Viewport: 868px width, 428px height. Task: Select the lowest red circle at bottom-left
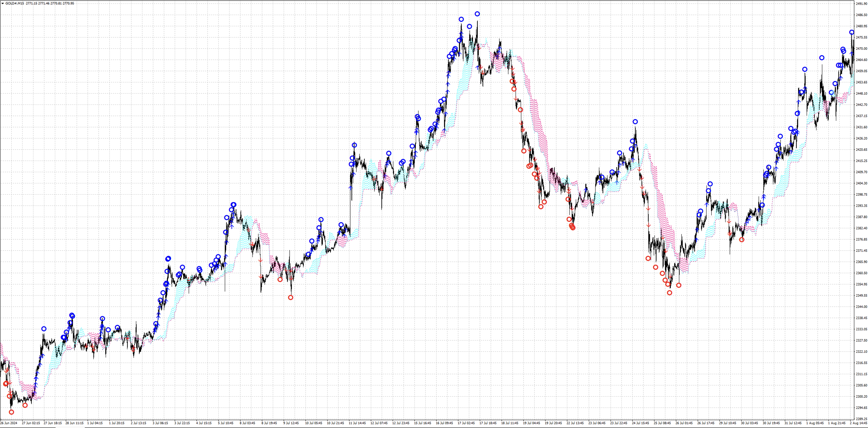click(x=11, y=412)
